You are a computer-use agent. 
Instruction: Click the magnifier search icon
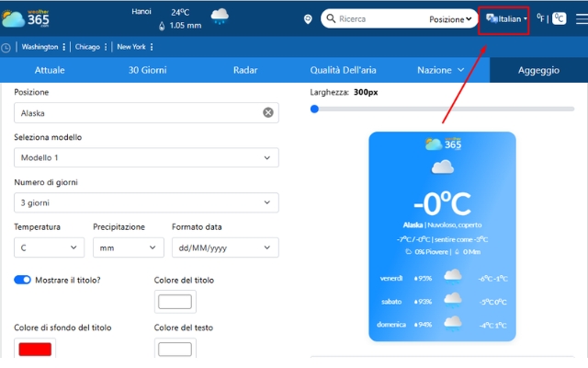[331, 18]
